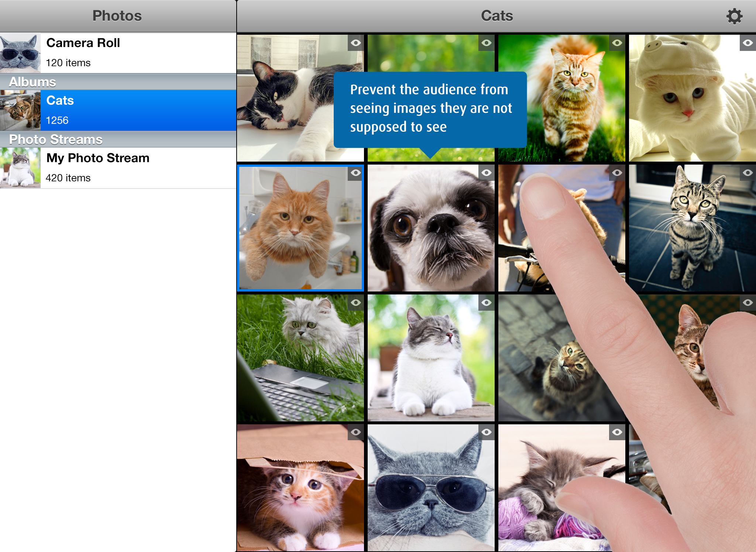Toggle eye icon on bicycle and person photo
756x552 pixels.
(617, 173)
